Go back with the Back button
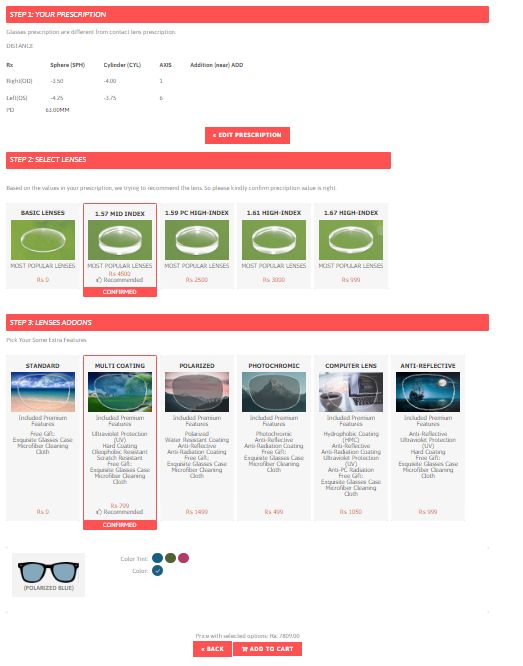 tap(212, 649)
